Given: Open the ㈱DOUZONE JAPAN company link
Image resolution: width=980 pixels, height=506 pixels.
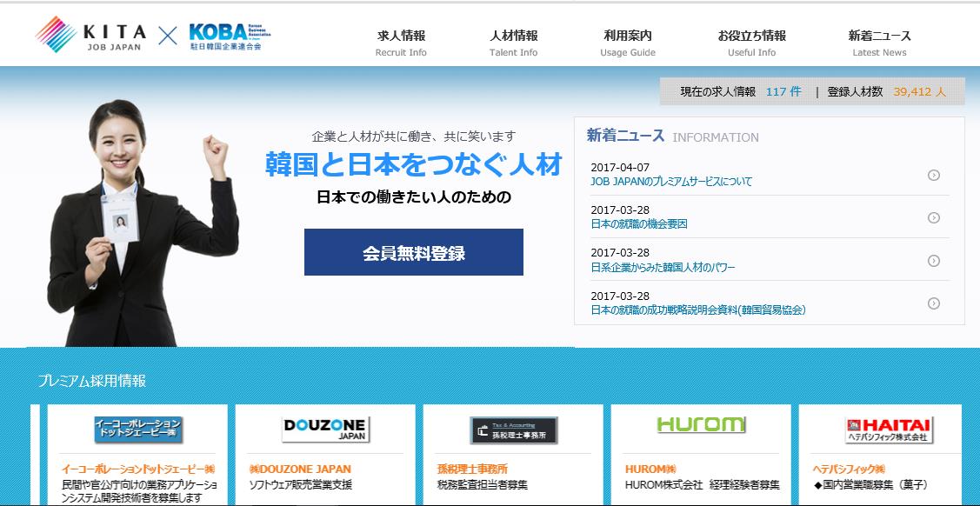Looking at the screenshot, I should [x=300, y=469].
